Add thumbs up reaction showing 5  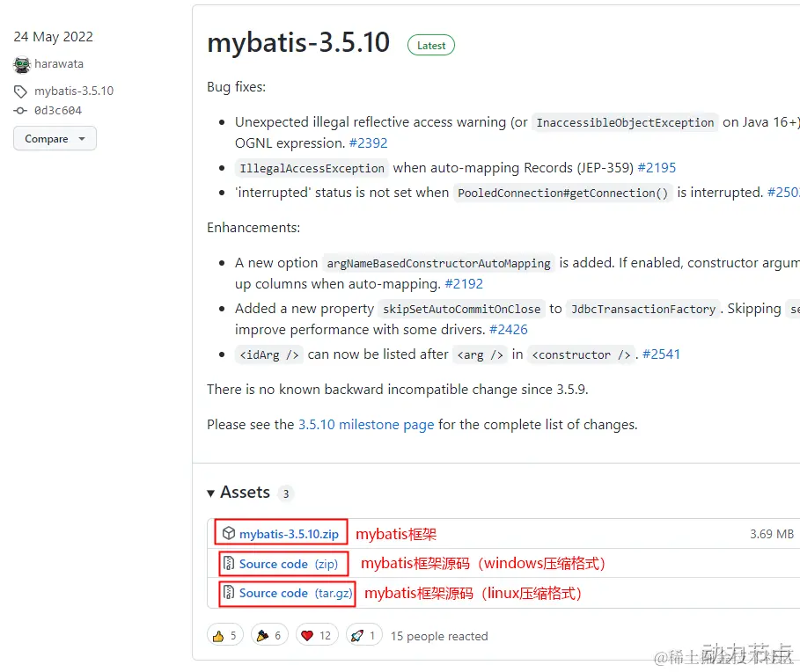tap(225, 635)
